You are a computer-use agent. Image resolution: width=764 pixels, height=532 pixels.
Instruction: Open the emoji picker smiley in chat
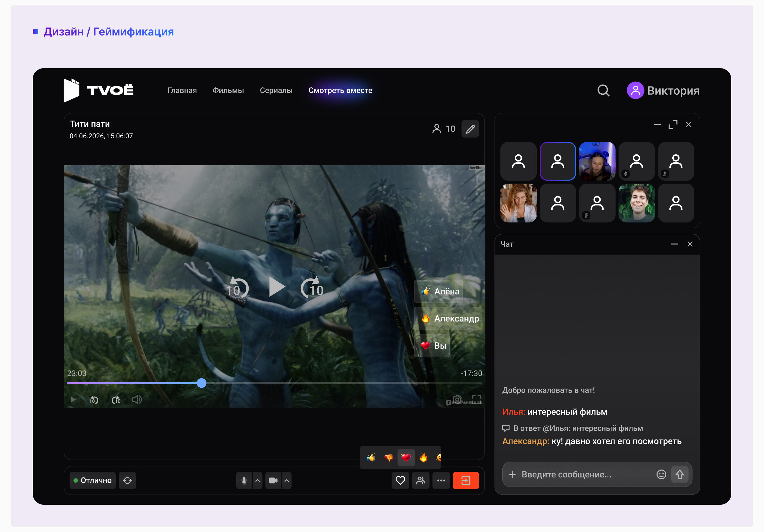(661, 475)
